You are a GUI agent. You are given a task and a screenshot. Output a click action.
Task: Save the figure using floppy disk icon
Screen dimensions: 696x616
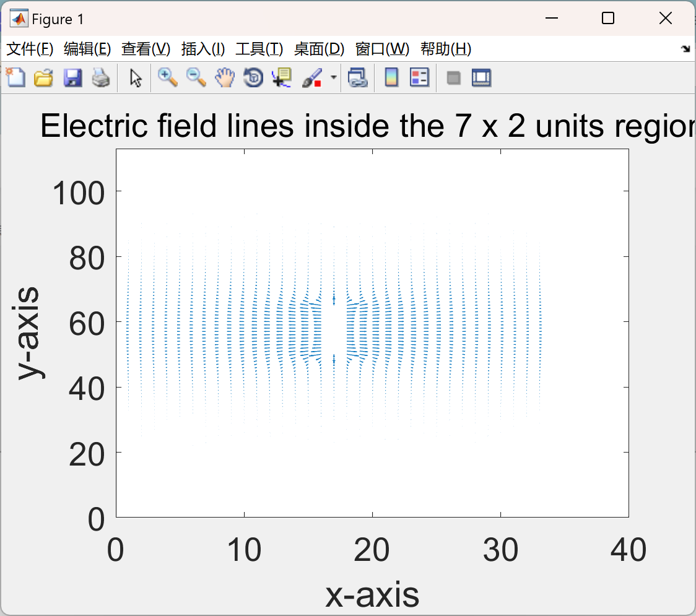72,77
